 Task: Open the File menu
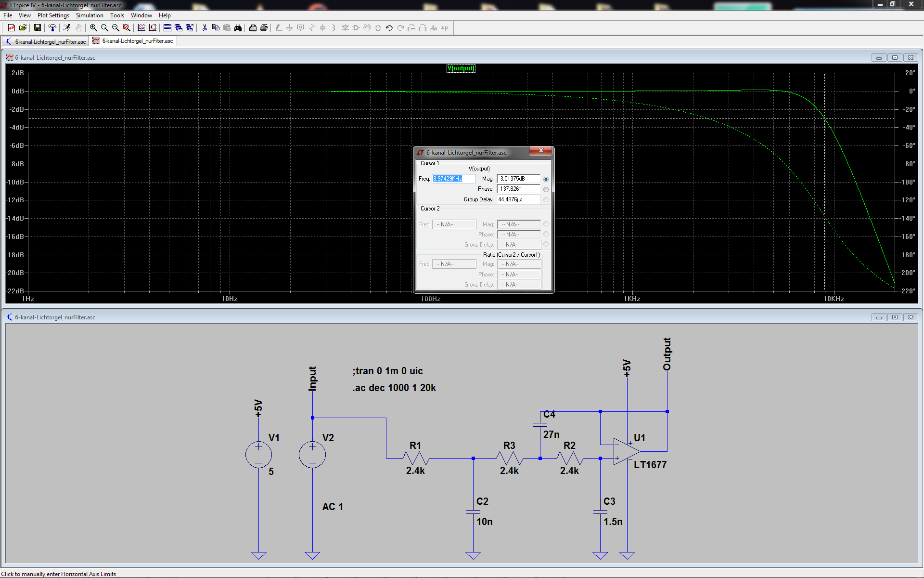(x=8, y=15)
